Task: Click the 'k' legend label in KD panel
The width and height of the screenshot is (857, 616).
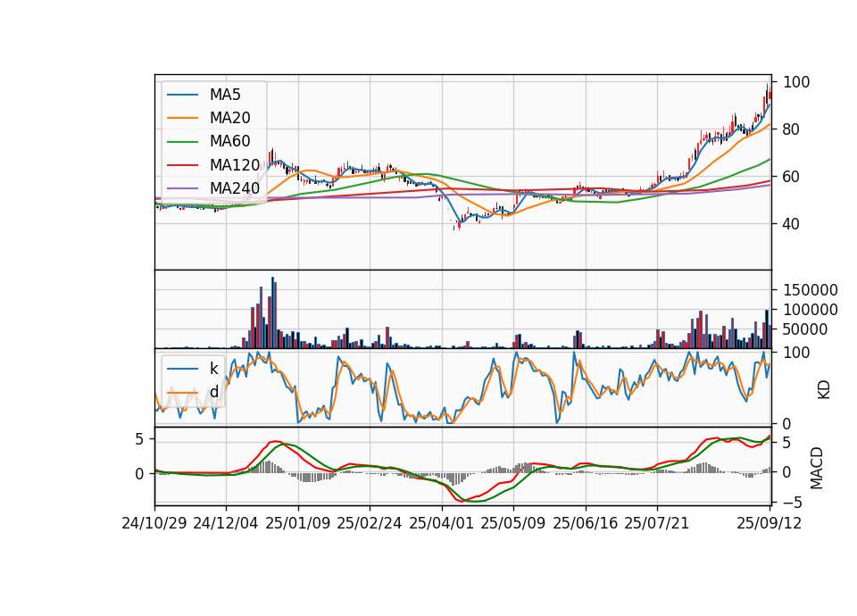Action: pos(213,369)
